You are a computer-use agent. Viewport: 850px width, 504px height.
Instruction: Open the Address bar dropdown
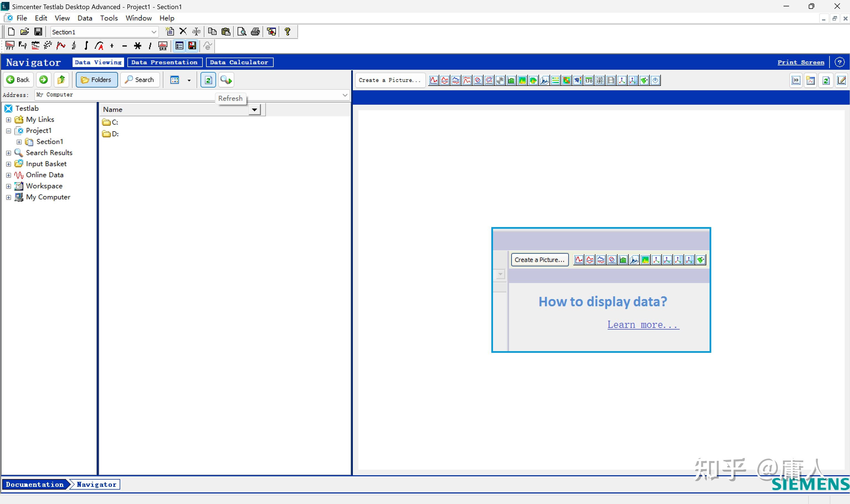click(345, 95)
